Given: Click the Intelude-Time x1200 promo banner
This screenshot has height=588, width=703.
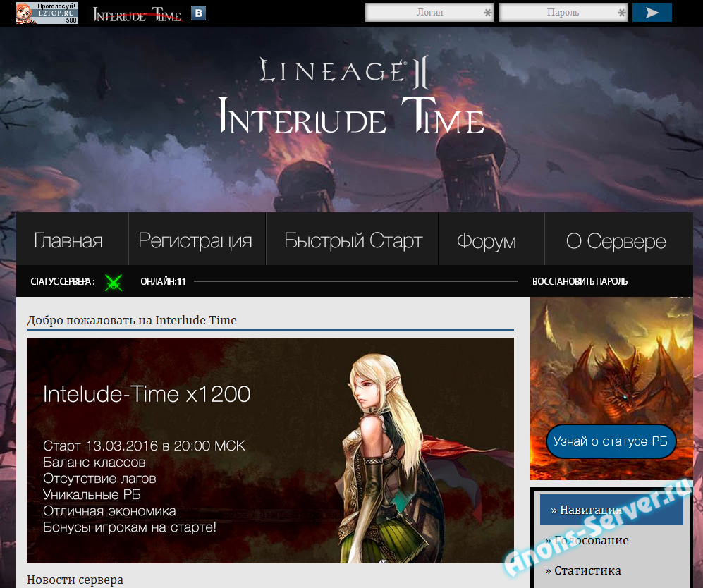Looking at the screenshot, I should point(270,451).
